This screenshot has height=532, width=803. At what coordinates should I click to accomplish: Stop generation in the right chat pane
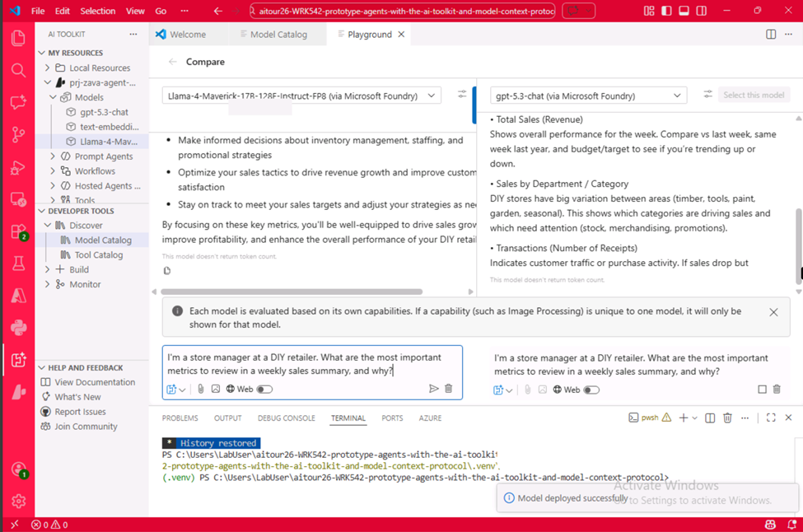click(762, 390)
